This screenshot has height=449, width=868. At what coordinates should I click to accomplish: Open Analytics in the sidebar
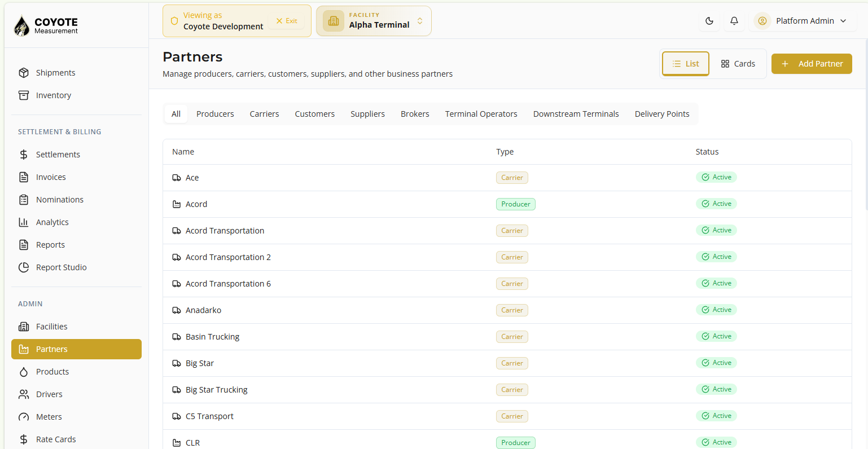76,222
